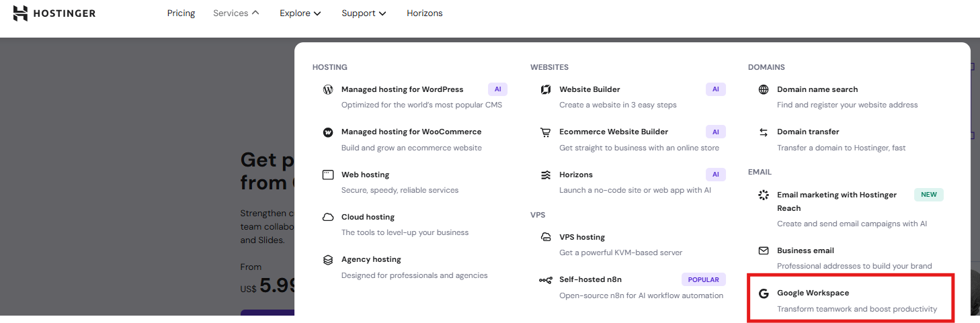Click the HOSTING section heading
The width and height of the screenshot is (980, 323).
[330, 67]
